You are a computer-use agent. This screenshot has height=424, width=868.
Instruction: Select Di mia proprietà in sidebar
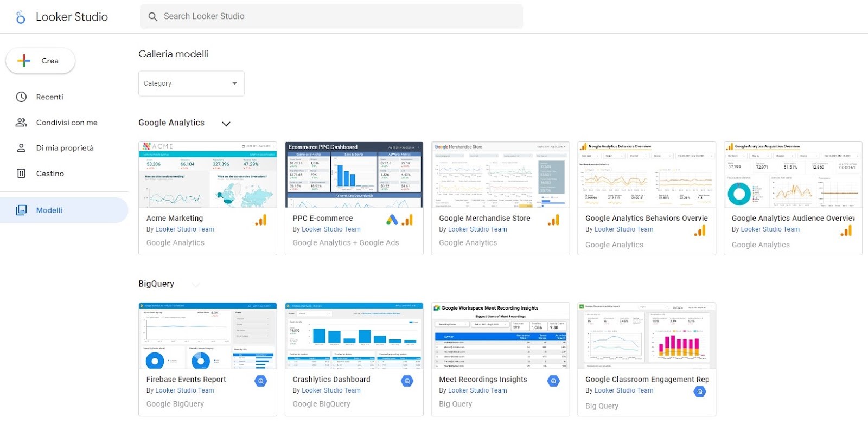point(64,148)
